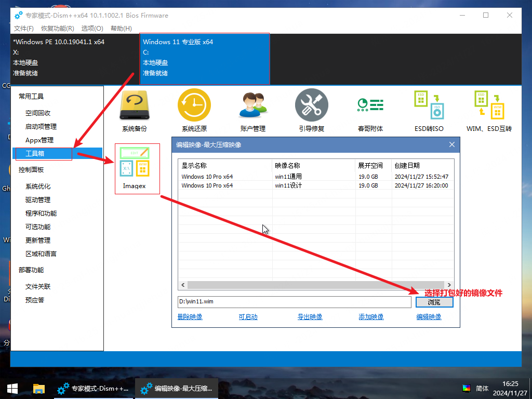The image size is (532, 399).
Task: Click the date 2024/11/27 15:52:47 cell
Action: [421, 177]
